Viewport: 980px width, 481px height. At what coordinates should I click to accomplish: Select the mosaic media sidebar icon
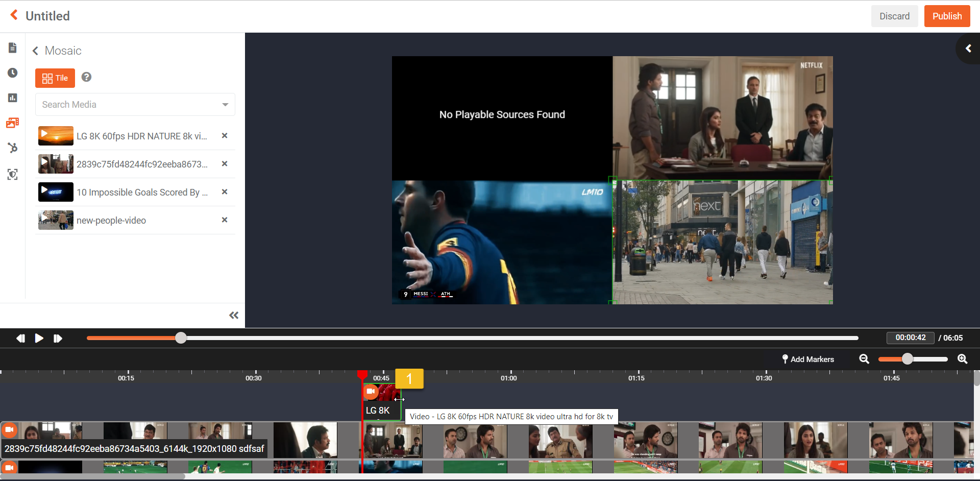pyautogui.click(x=13, y=123)
